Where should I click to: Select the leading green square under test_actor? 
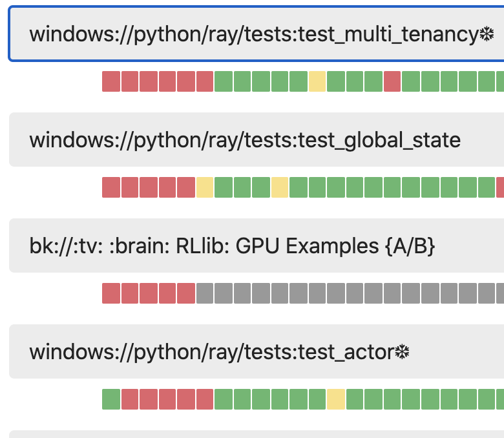pos(111,399)
